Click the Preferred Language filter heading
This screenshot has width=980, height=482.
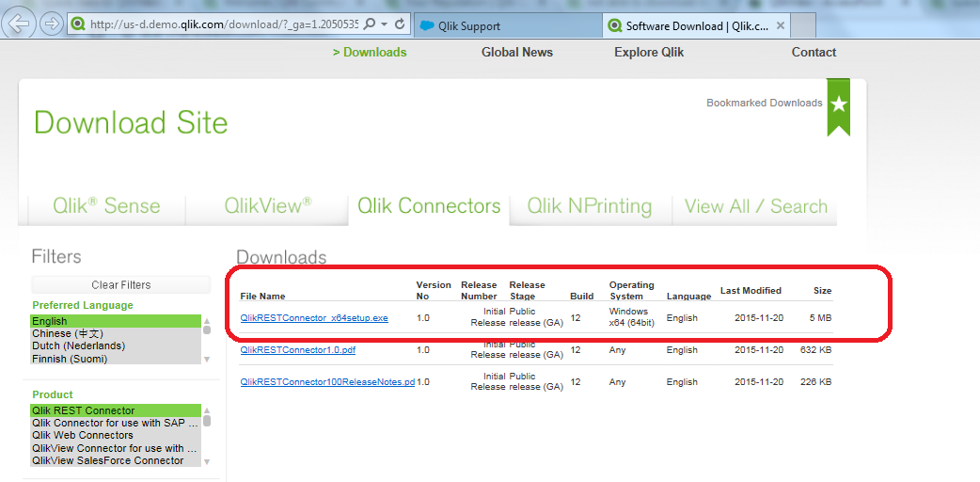click(83, 305)
